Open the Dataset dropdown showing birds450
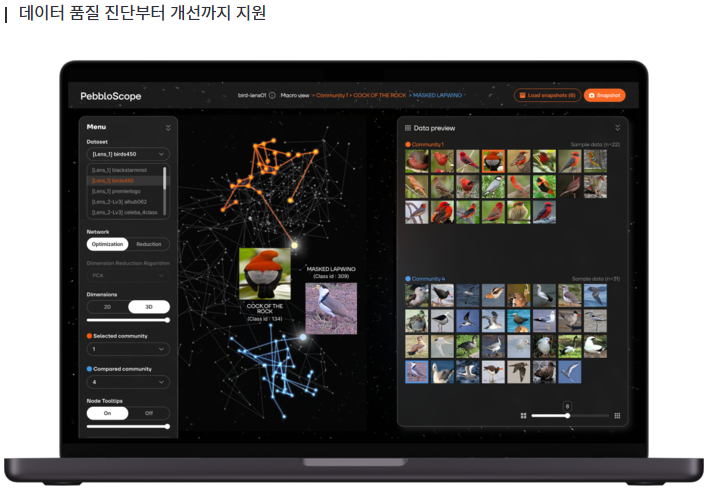 click(128, 155)
